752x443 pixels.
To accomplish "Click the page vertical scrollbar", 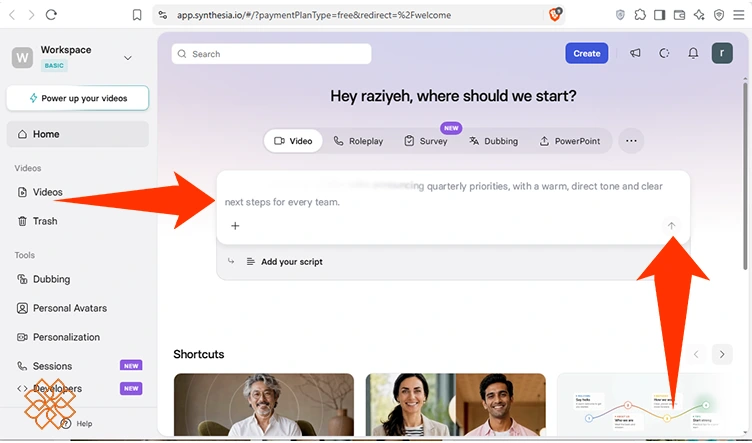I will (x=745, y=175).
